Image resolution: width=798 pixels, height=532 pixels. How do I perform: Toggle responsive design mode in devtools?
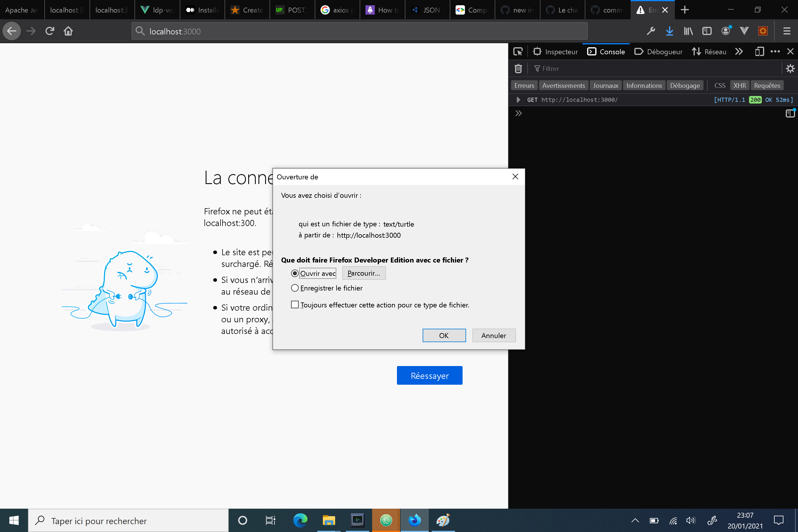(759, 51)
